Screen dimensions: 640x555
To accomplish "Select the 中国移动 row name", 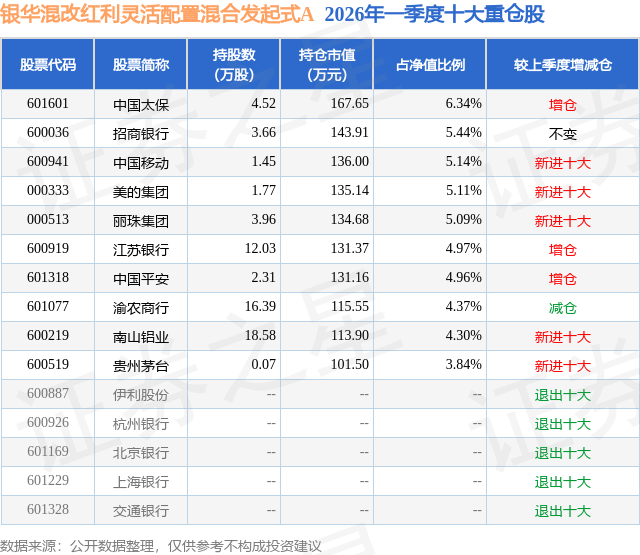I will pyautogui.click(x=141, y=163).
